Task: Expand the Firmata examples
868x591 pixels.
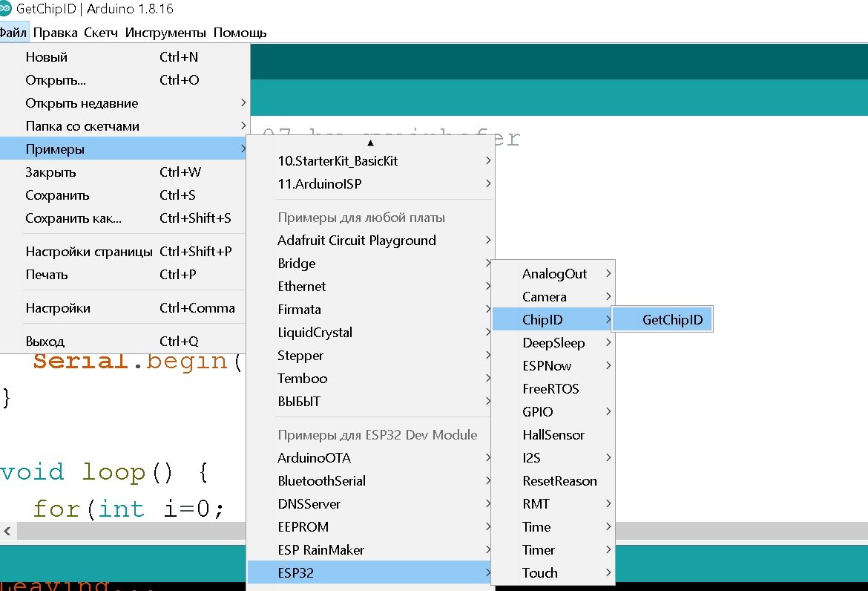Action: 370,310
